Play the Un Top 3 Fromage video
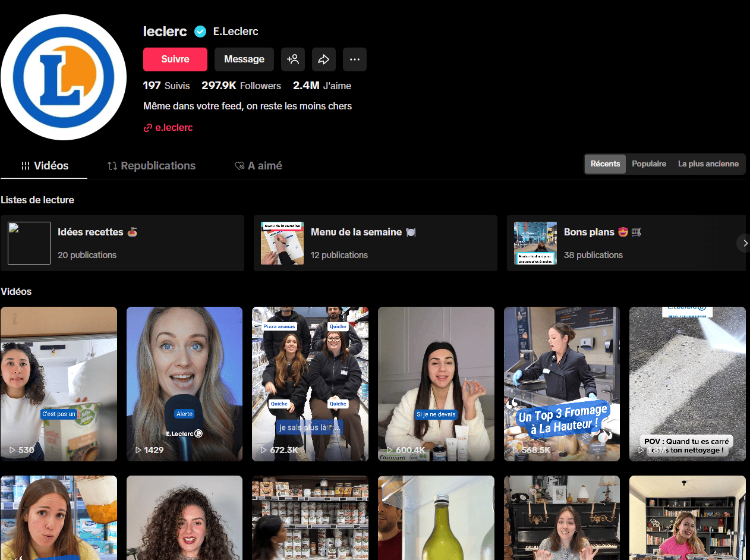Image resolution: width=750 pixels, height=560 pixels. [x=562, y=383]
